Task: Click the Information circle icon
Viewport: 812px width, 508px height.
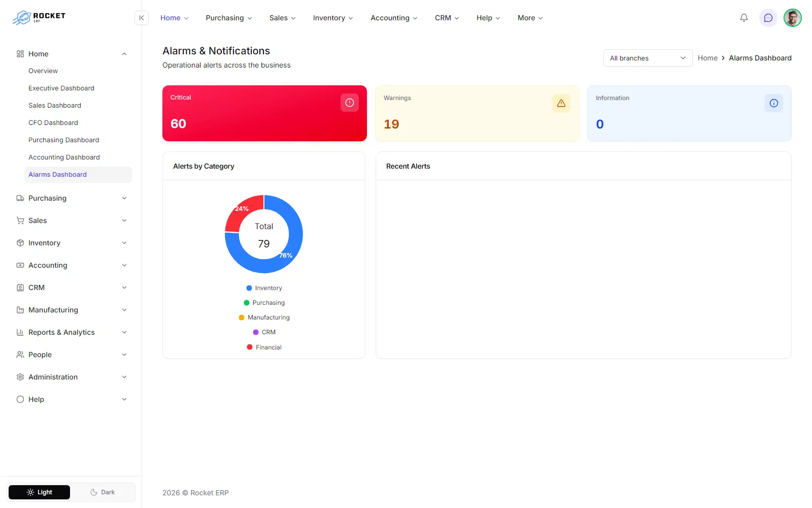Action: (774, 103)
